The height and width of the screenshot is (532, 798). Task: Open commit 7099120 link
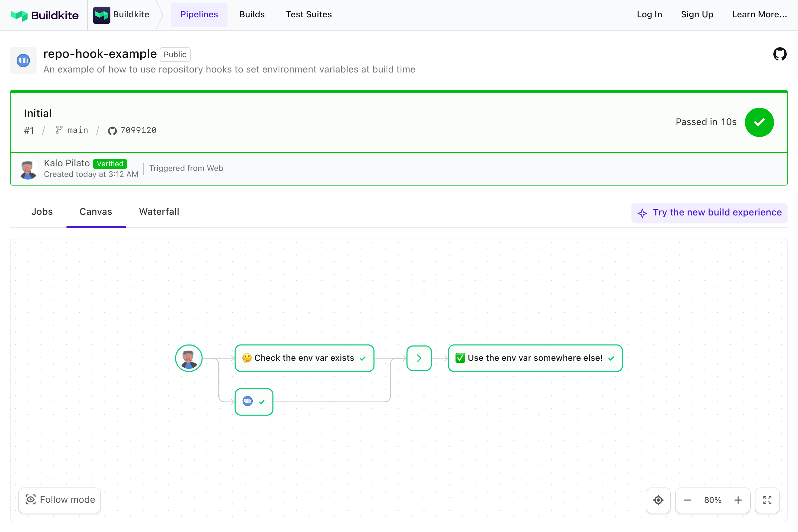[138, 130]
